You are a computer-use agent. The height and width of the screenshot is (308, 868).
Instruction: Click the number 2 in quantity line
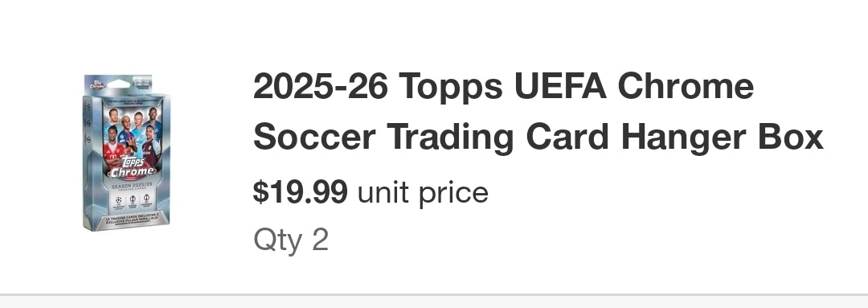click(321, 240)
